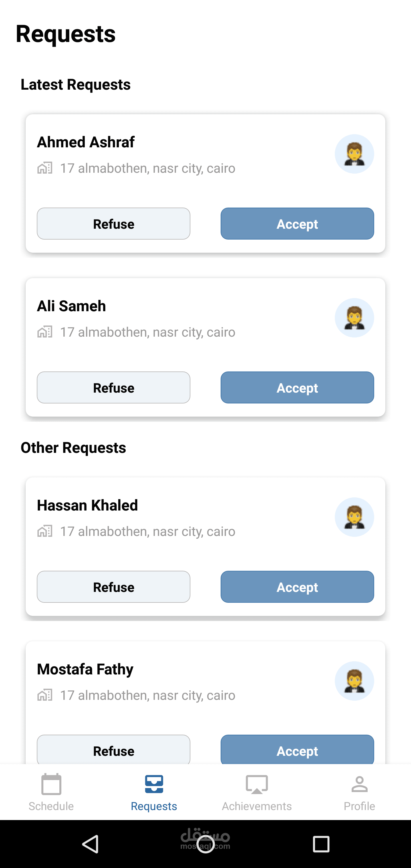Switch to the Achievements tab
The height and width of the screenshot is (868, 411).
(x=257, y=792)
